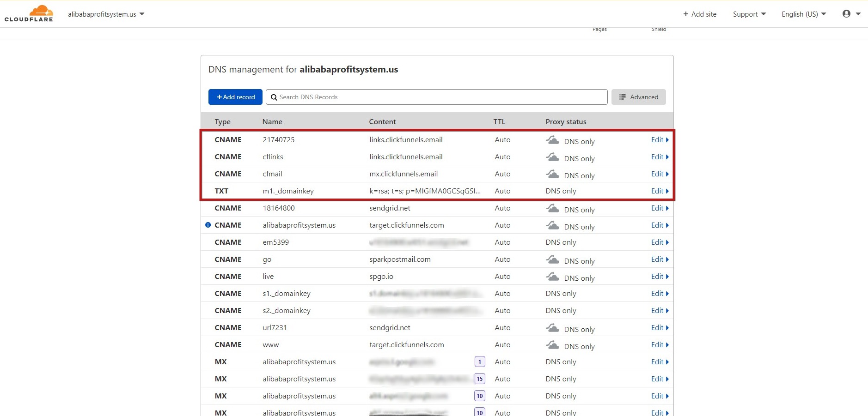The image size is (868, 416).
Task: Select sendgrid.net content of url7231
Action: point(390,328)
